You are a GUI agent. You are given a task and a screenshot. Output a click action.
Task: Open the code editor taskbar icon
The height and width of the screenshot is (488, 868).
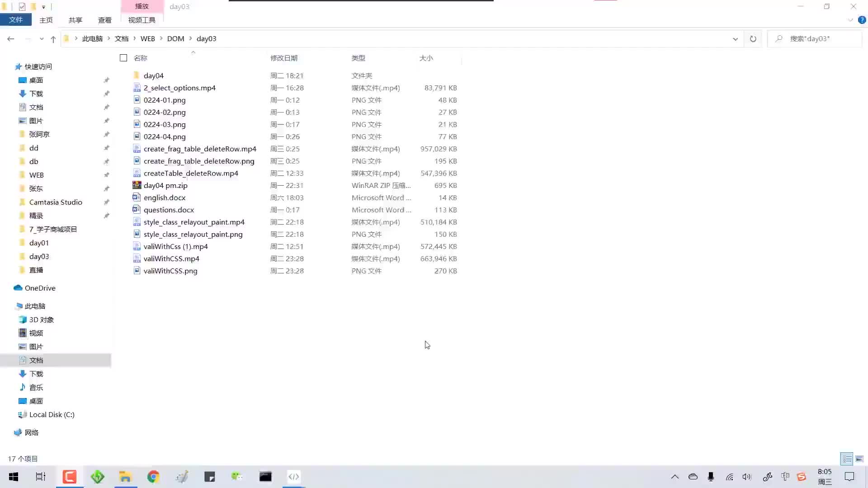pyautogui.click(x=294, y=477)
